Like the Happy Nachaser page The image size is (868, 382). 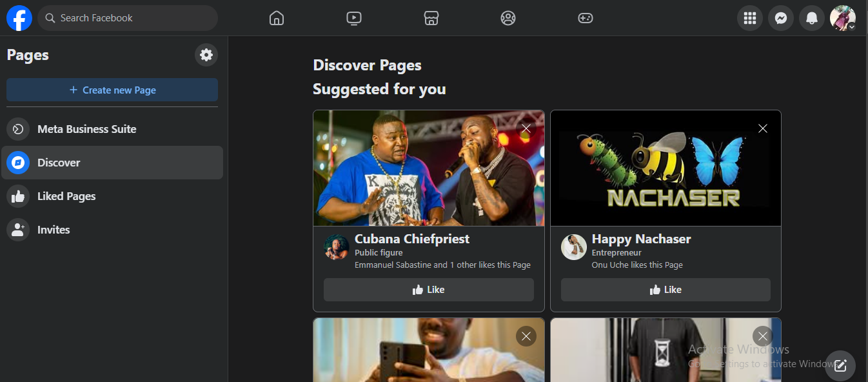666,290
